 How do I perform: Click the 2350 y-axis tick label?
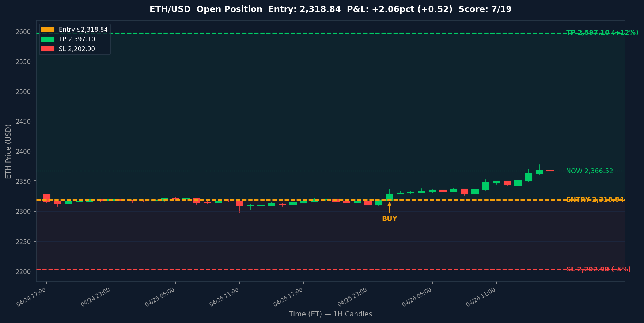tap(23, 182)
